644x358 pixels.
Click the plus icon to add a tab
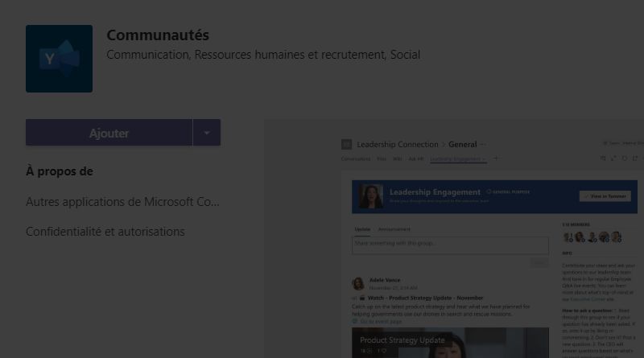coord(496,158)
